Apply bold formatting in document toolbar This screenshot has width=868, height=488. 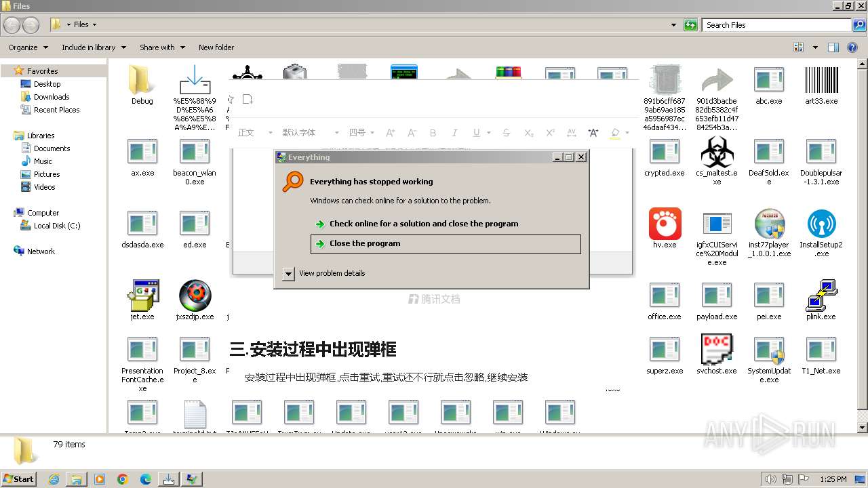pyautogui.click(x=433, y=133)
